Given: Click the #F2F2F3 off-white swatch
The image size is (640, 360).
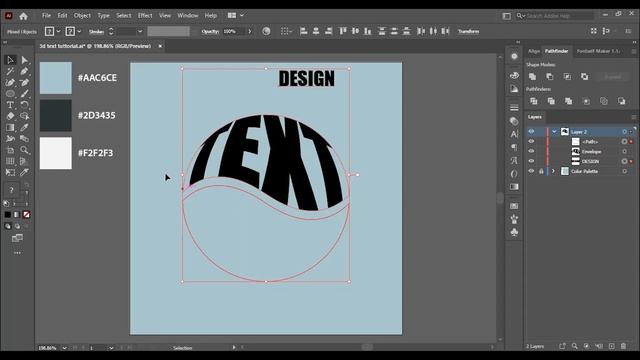Looking at the screenshot, I should [56, 153].
